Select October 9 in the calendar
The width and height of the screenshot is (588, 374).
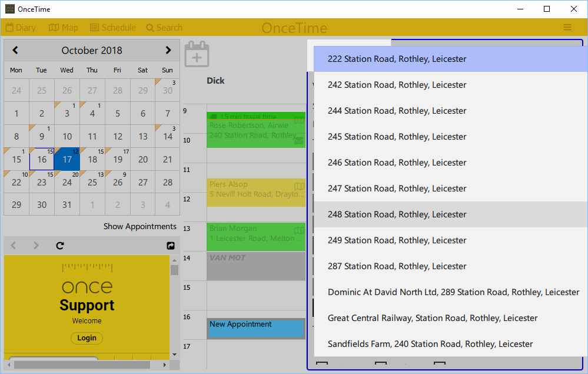[x=42, y=136]
